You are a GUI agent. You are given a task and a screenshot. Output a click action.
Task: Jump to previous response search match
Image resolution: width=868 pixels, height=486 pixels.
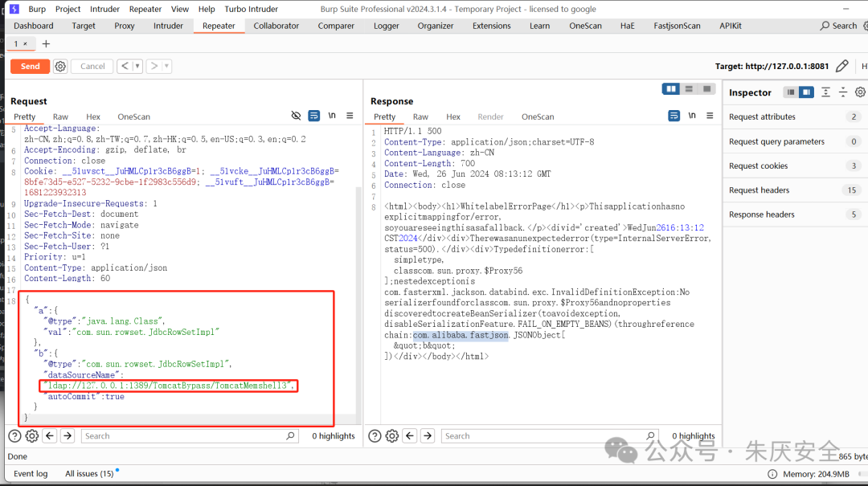(x=410, y=436)
